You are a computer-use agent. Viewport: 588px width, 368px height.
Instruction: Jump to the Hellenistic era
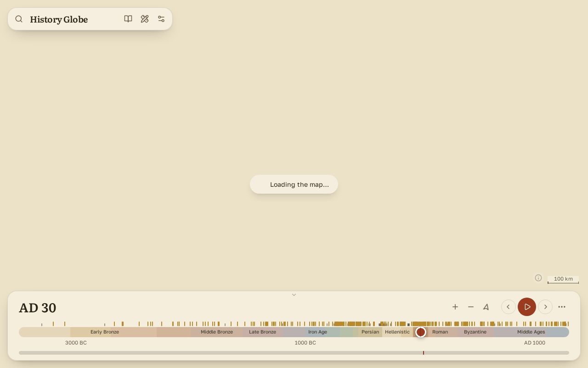397,332
